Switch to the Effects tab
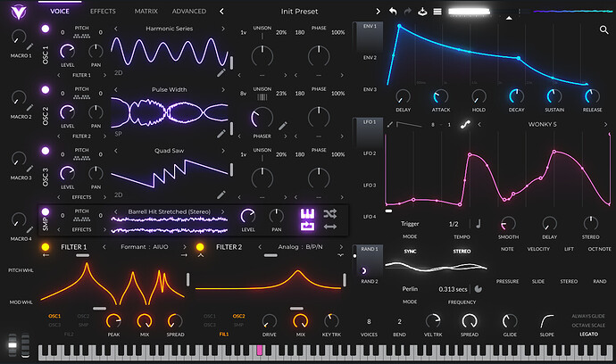 [x=103, y=12]
